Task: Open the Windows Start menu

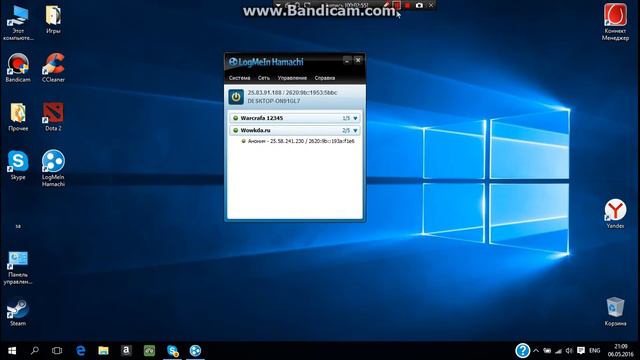Action: [12, 351]
